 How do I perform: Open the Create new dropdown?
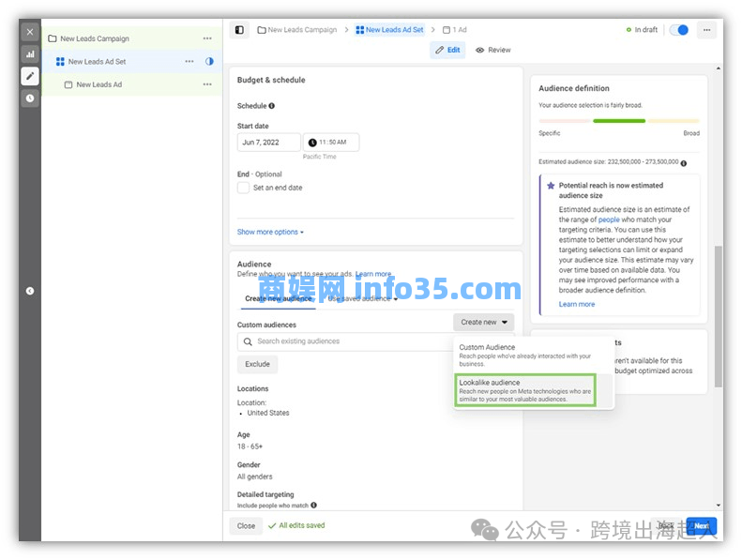pos(484,322)
